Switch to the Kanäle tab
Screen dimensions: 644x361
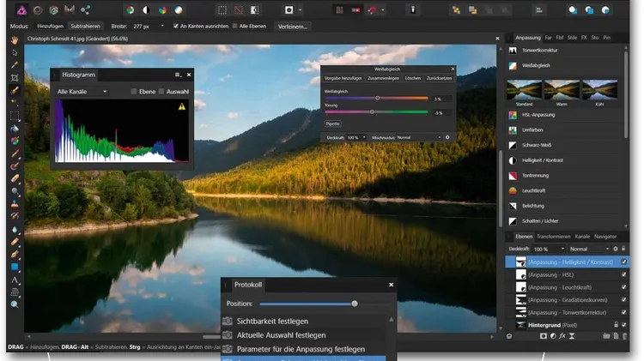pyautogui.click(x=582, y=237)
